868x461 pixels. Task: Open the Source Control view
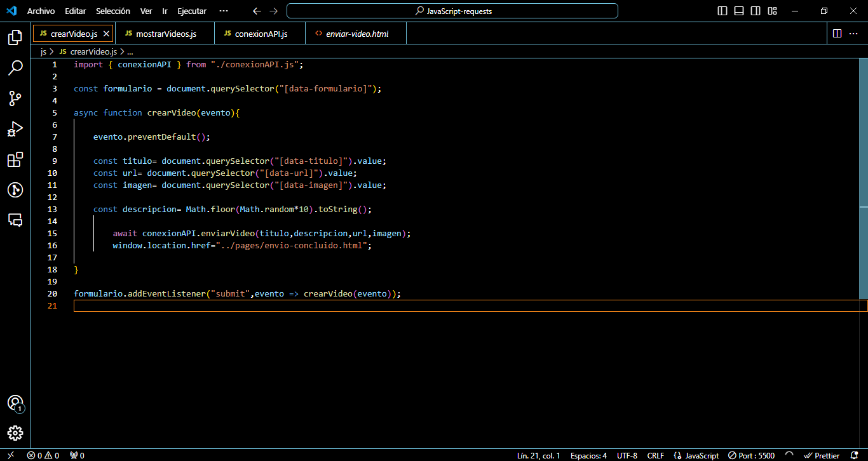click(x=15, y=98)
